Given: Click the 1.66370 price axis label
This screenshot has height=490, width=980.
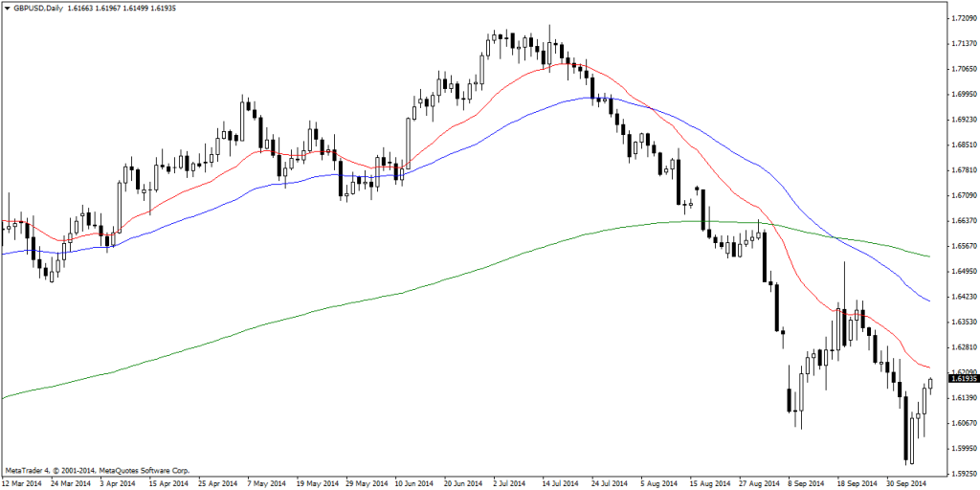Looking at the screenshot, I should [x=960, y=220].
